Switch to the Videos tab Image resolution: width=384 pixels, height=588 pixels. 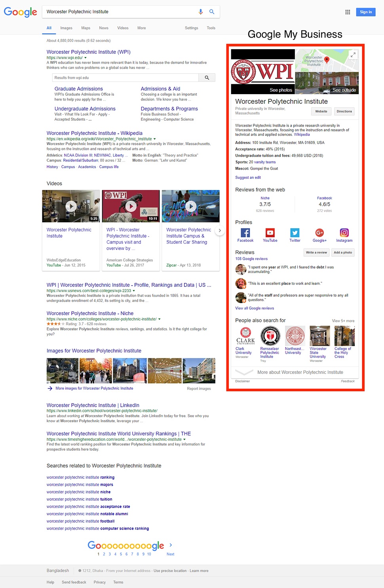point(123,28)
